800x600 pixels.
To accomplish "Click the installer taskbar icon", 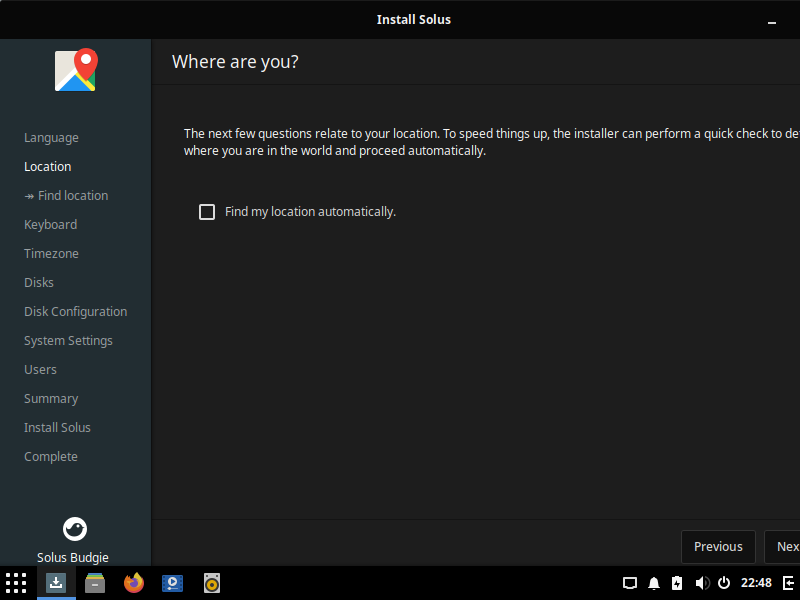I will (56, 583).
